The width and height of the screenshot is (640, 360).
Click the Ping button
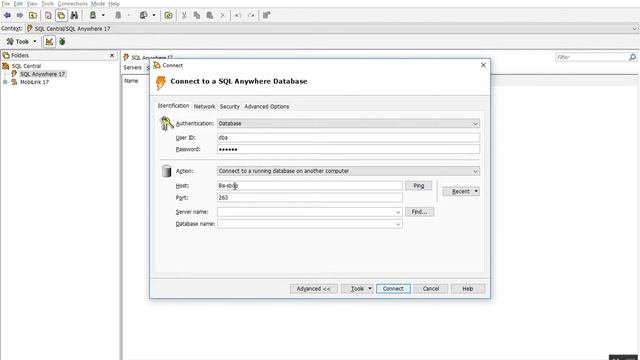(x=418, y=186)
